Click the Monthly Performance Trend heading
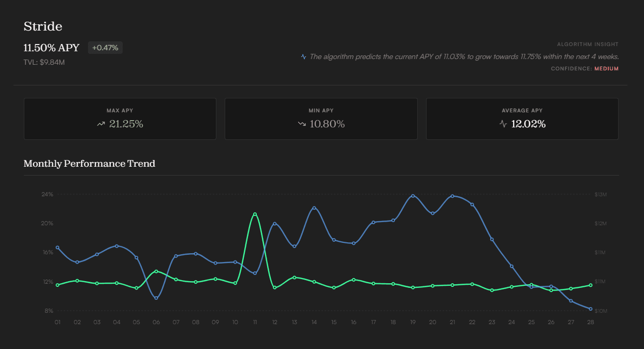The width and height of the screenshot is (644, 349). tap(90, 164)
